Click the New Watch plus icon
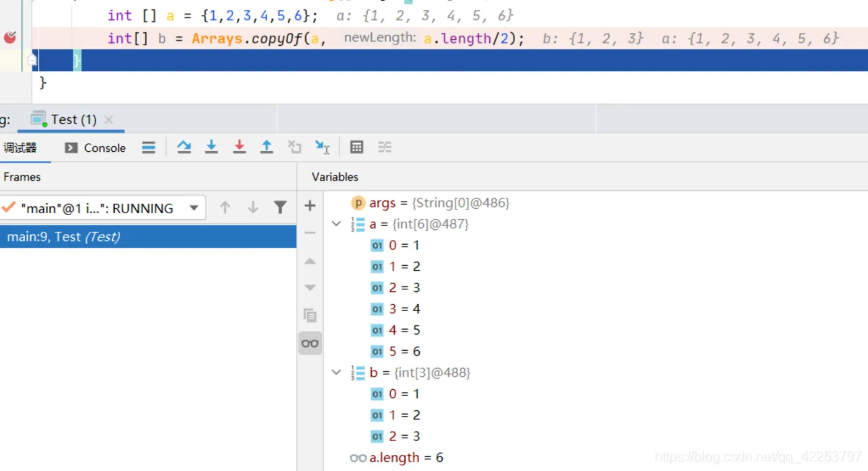This screenshot has height=471, width=868. click(x=310, y=206)
